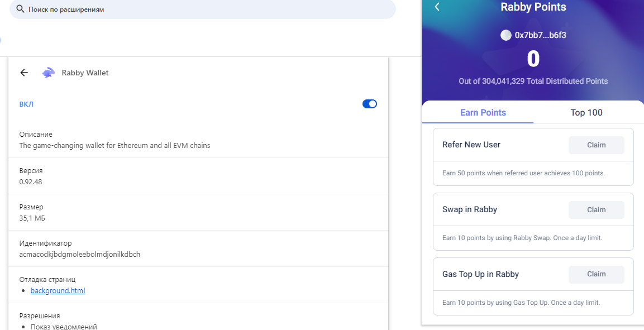Screen dimensions: 644x330
Task: Go back with the arrow beside Rabby Wallet
Action: point(24,73)
